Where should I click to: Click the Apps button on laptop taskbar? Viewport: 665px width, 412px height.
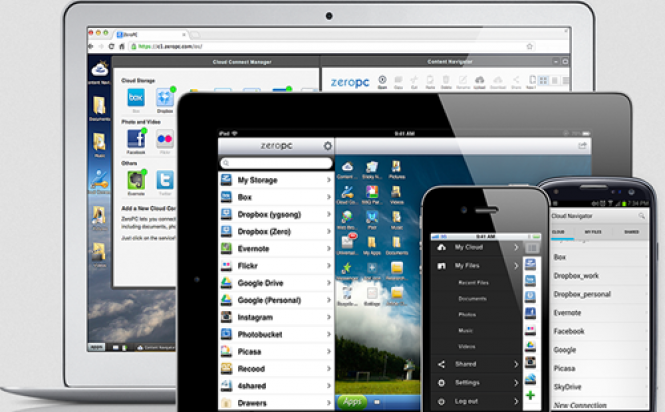[96, 347]
